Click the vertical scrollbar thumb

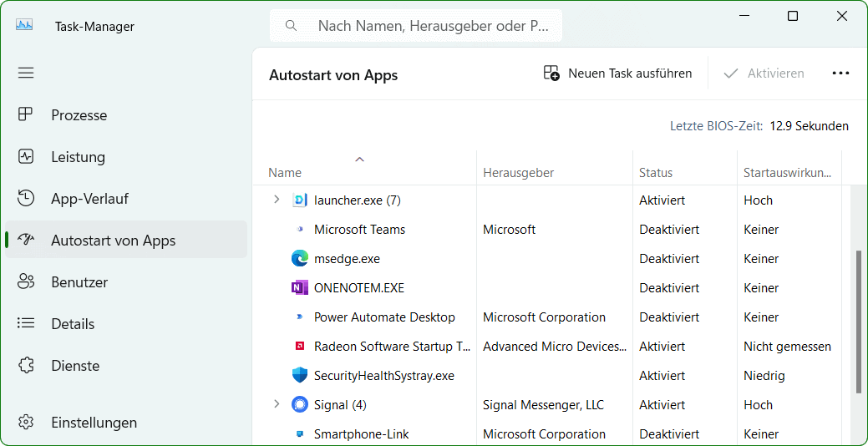coord(858,322)
